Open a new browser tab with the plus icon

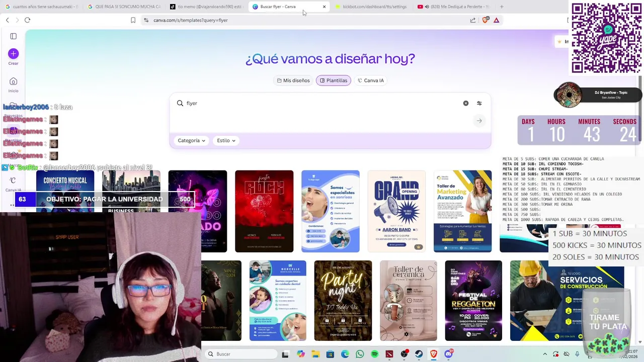click(x=502, y=7)
